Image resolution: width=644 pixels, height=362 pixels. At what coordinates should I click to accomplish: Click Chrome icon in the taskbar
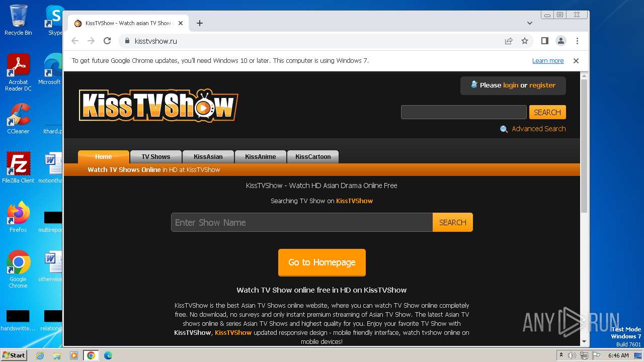(x=91, y=355)
